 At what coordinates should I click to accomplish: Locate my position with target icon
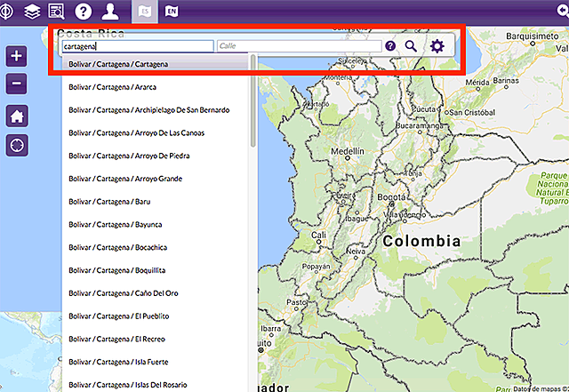17,146
